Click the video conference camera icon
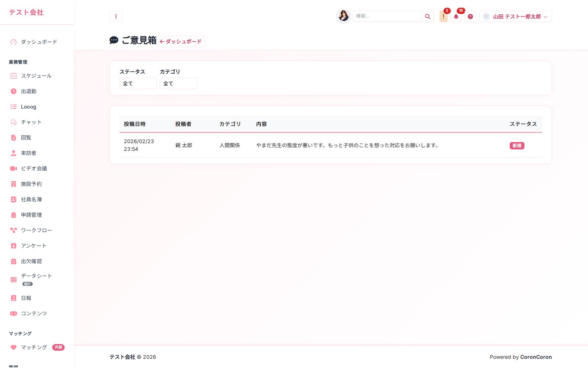The image size is (588, 368). click(14, 169)
